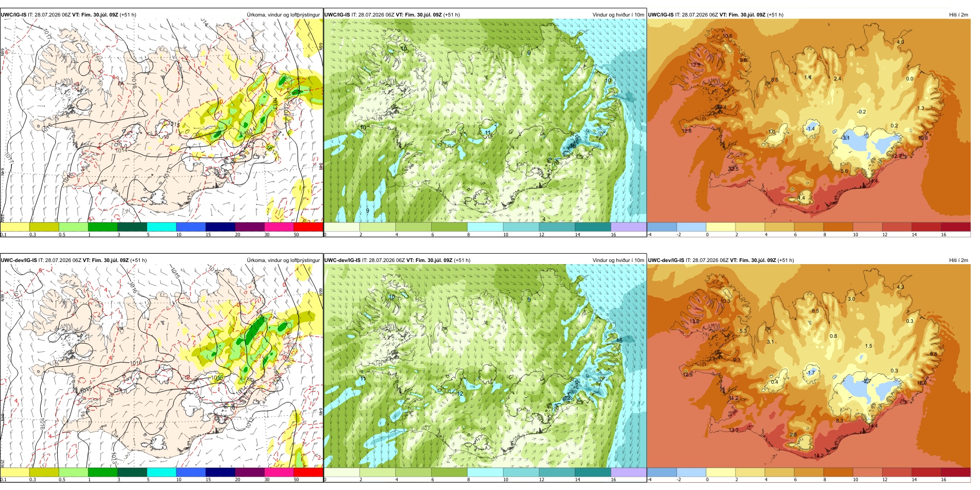Click the 'Vindur og hviður í 10m' title in the UWC/IG-IS panel

coord(618,15)
